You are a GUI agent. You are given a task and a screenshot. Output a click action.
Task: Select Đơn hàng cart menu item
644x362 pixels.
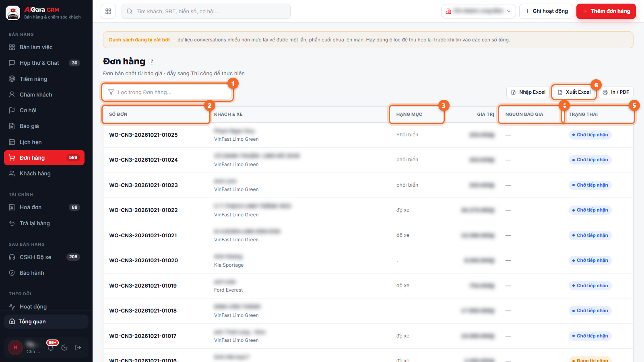[44, 158]
